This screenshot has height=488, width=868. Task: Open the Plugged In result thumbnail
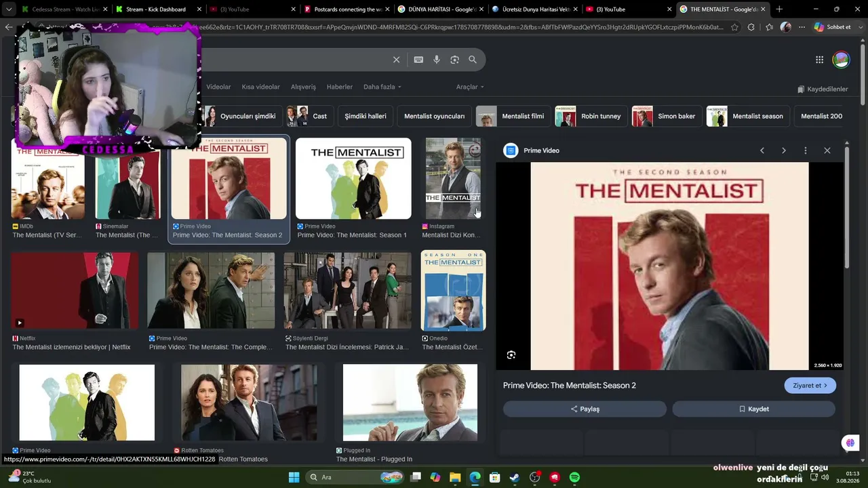point(410,403)
